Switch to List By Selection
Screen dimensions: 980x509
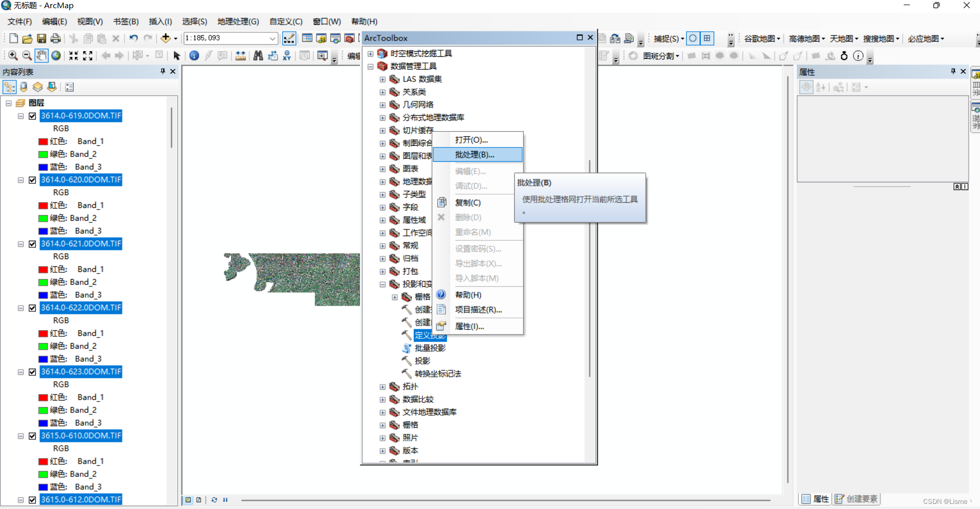52,87
